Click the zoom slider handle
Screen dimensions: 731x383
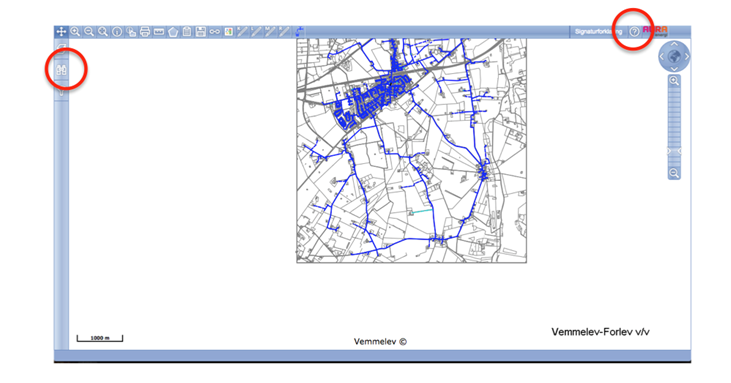click(x=674, y=151)
